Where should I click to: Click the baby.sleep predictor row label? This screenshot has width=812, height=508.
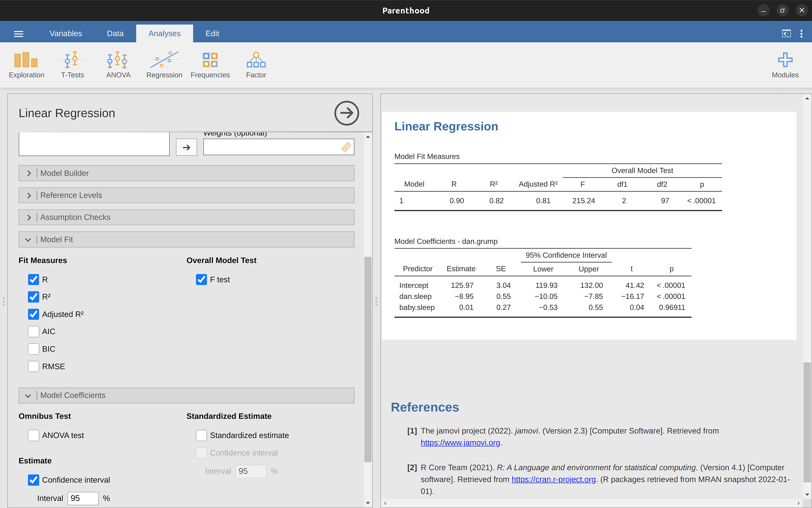(417, 307)
